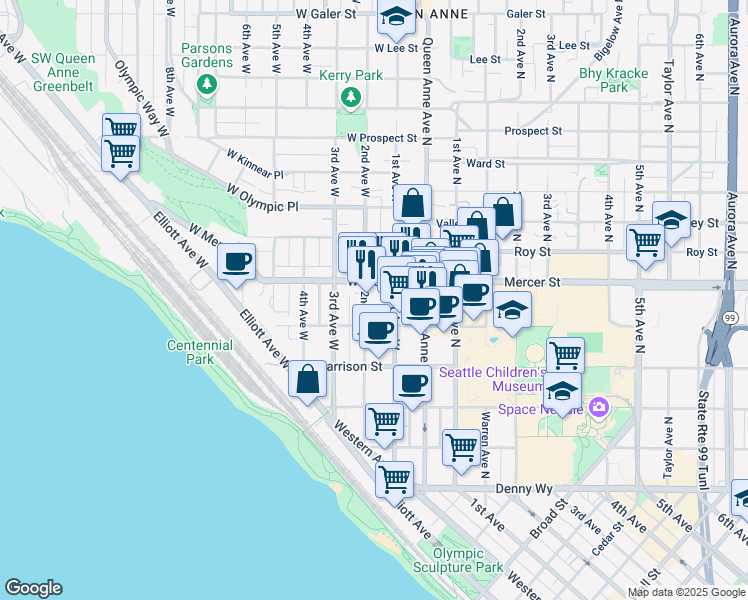Viewport: 748px width, 600px height.
Task: Select the coffee cup marker on Harrison St
Action: pos(411,383)
